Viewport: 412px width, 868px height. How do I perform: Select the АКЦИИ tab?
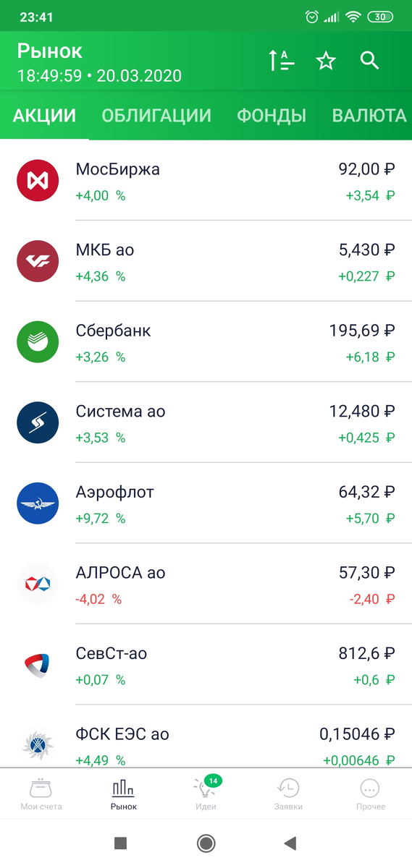[44, 116]
